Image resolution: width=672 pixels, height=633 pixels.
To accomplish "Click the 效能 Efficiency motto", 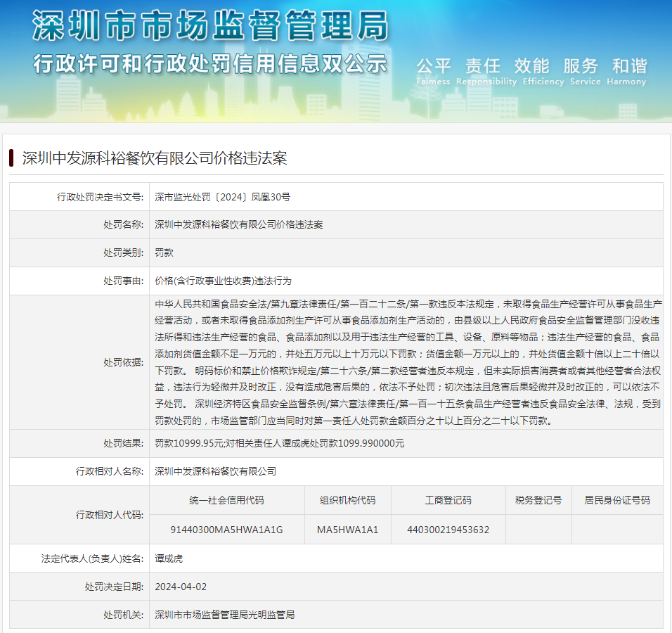I will [x=543, y=71].
